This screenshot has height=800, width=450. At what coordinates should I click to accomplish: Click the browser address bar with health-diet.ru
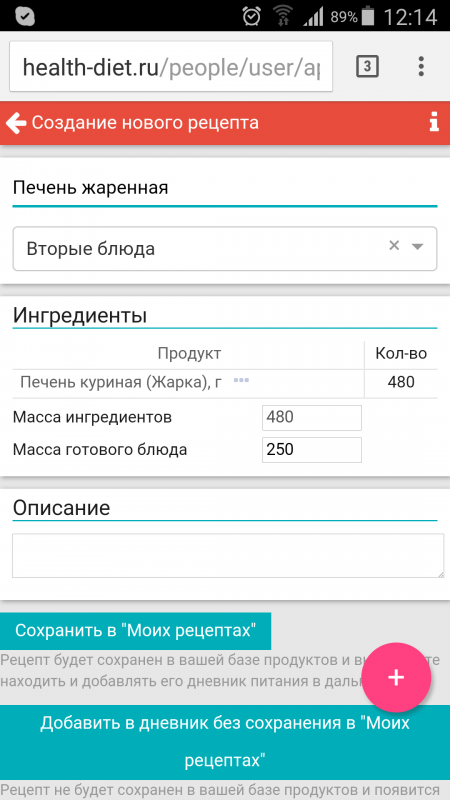click(171, 67)
